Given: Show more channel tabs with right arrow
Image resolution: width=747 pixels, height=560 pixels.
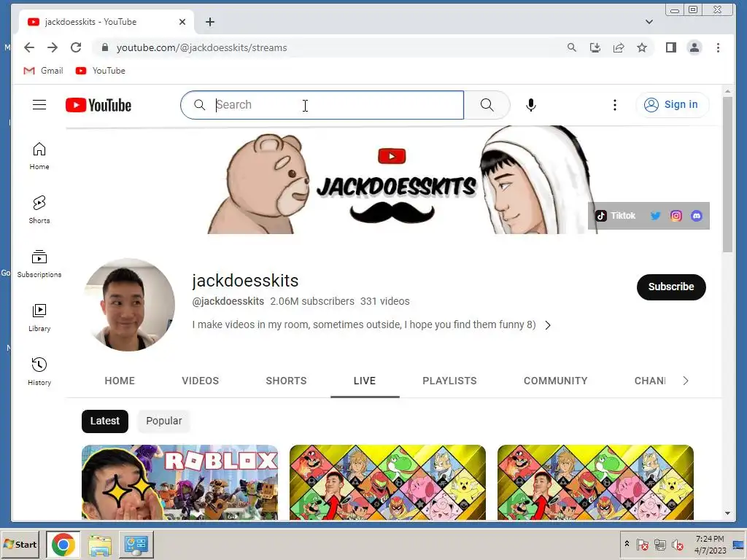Looking at the screenshot, I should pos(686,381).
